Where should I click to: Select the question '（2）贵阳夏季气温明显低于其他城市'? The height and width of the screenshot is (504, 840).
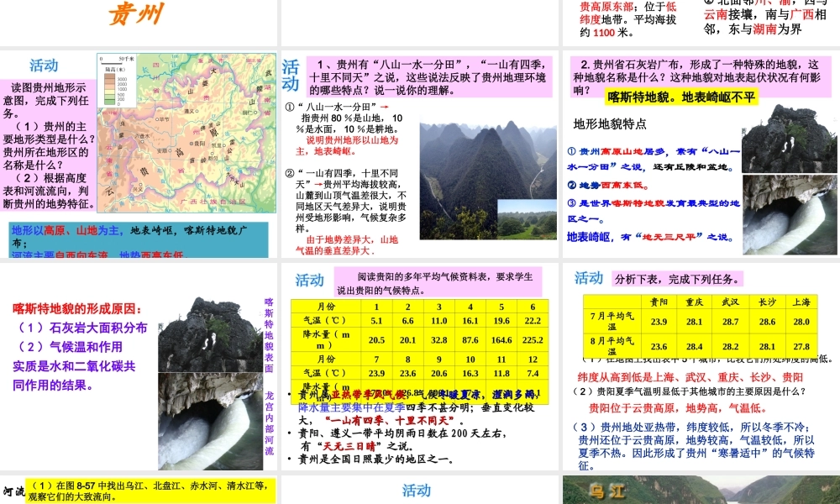point(690,391)
